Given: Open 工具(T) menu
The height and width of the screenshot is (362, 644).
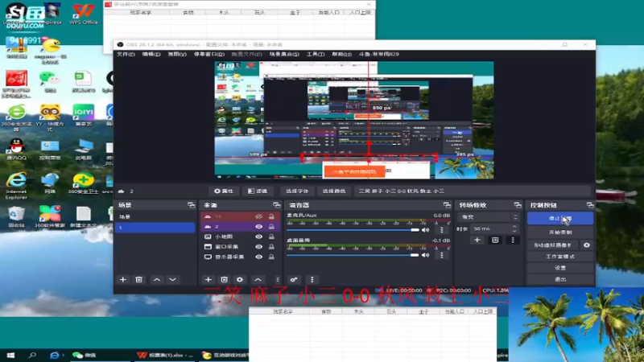Looking at the screenshot, I should click(x=316, y=54).
